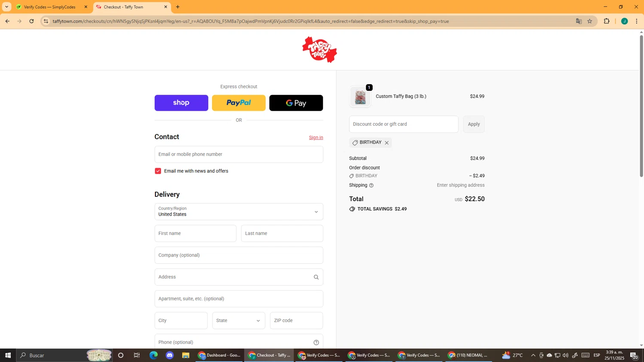Image resolution: width=644 pixels, height=362 pixels.
Task: Open the Windows Start menu
Action: point(8,355)
